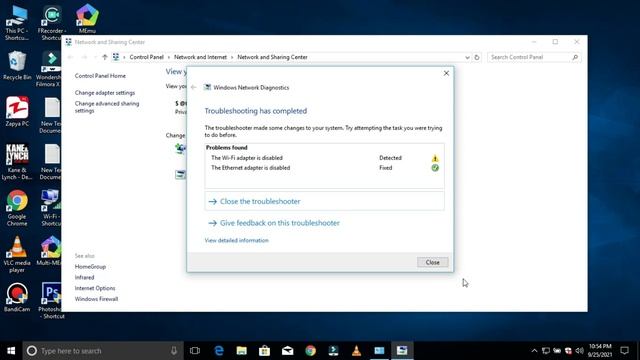Click the Wi-Fi adapter warning icon
The height and width of the screenshot is (360, 640).
tap(435, 158)
